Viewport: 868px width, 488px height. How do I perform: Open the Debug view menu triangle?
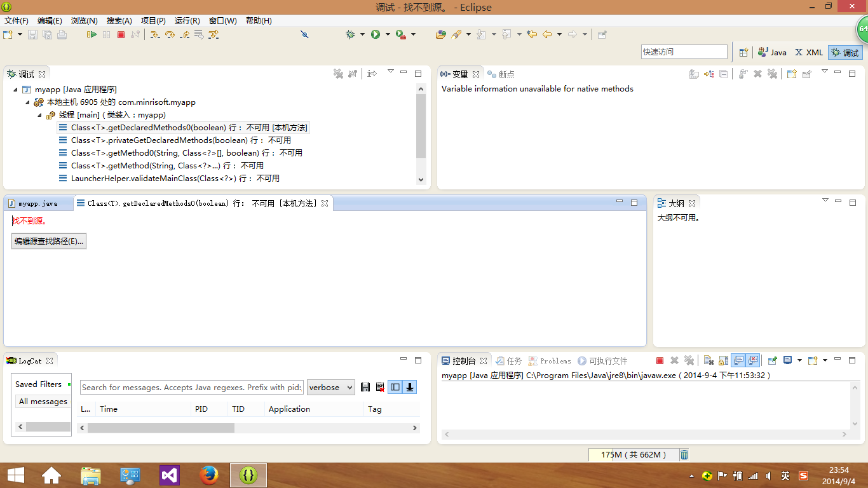(x=391, y=72)
